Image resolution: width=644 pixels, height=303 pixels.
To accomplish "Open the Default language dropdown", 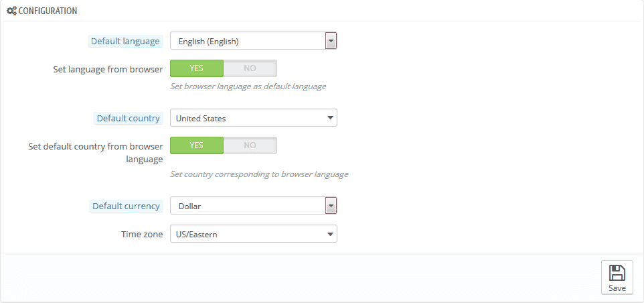I will pyautogui.click(x=248, y=42).
